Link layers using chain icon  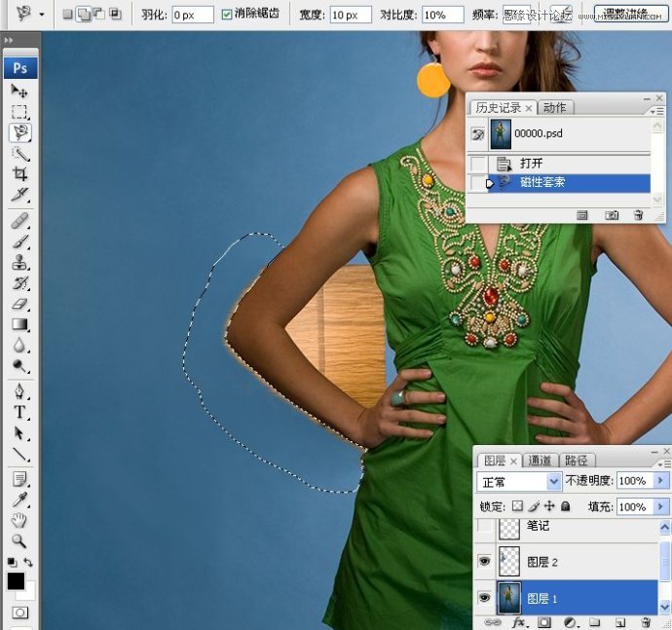pyautogui.click(x=492, y=622)
